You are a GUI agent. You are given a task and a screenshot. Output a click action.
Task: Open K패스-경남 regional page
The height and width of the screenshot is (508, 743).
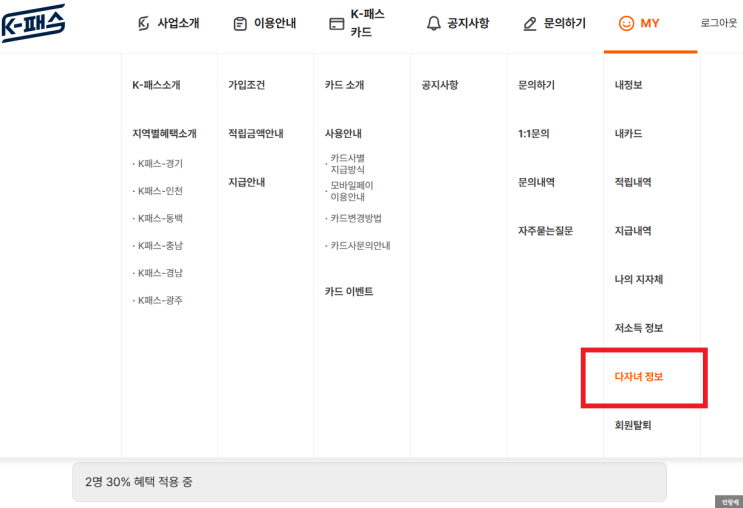pyautogui.click(x=160, y=273)
